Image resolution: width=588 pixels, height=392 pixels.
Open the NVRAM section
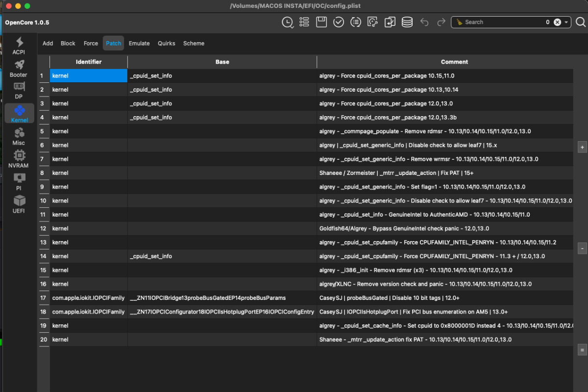click(x=19, y=159)
